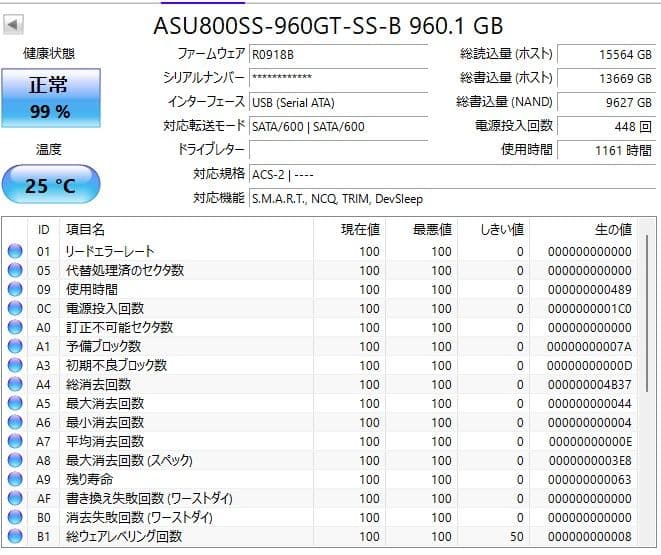Select the row named リードエラーレート
The width and height of the screenshot is (661, 555).
click(x=320, y=251)
